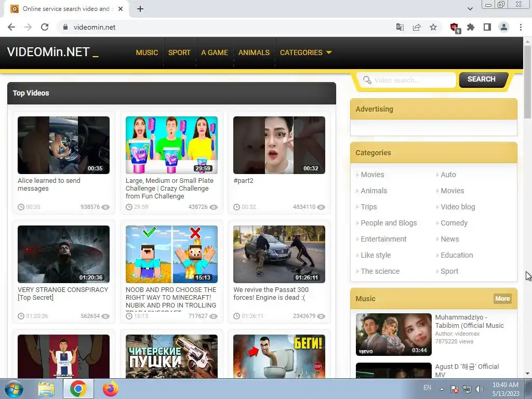Open the Video blog category link
Screen dimensions: 532x399
[458, 207]
